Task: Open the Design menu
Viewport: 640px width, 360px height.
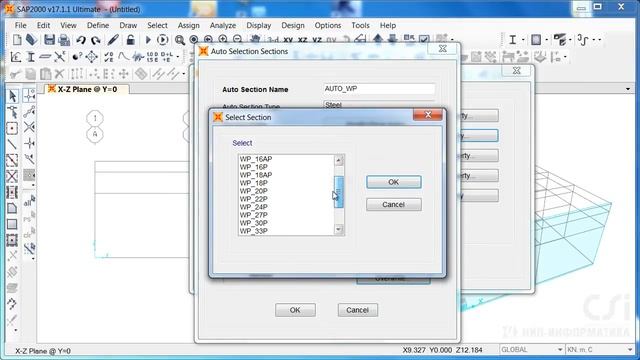Action: pyautogui.click(x=293, y=25)
